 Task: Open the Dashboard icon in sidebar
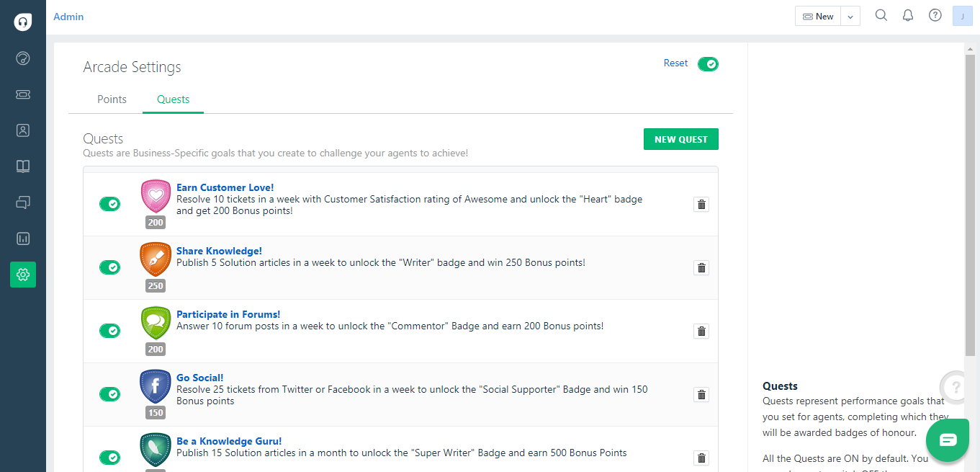coord(23,58)
